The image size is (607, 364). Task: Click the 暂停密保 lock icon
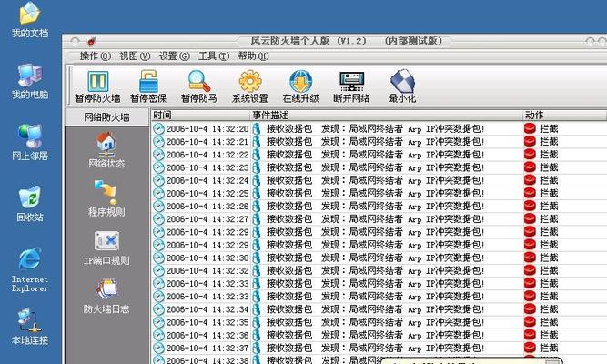pos(148,81)
